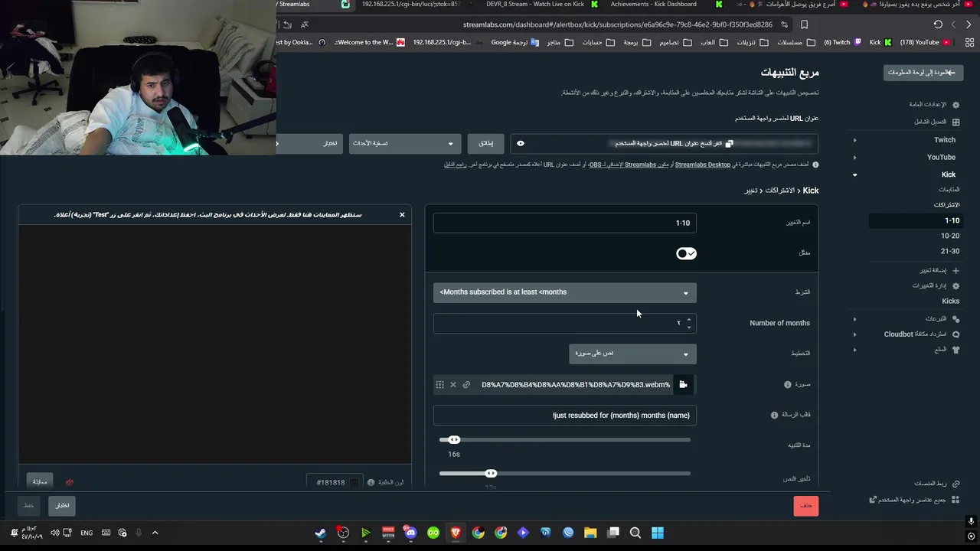The height and width of the screenshot is (551, 980).
Task: Click the text delay slider handle
Action: pos(491,474)
